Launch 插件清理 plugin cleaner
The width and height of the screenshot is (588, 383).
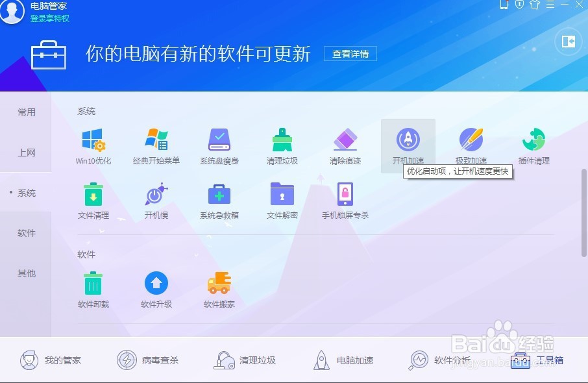pos(533,144)
